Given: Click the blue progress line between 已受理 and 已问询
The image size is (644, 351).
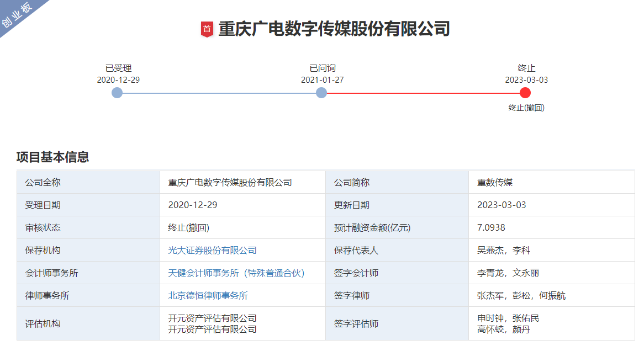Looking at the screenshot, I should pyautogui.click(x=219, y=93).
